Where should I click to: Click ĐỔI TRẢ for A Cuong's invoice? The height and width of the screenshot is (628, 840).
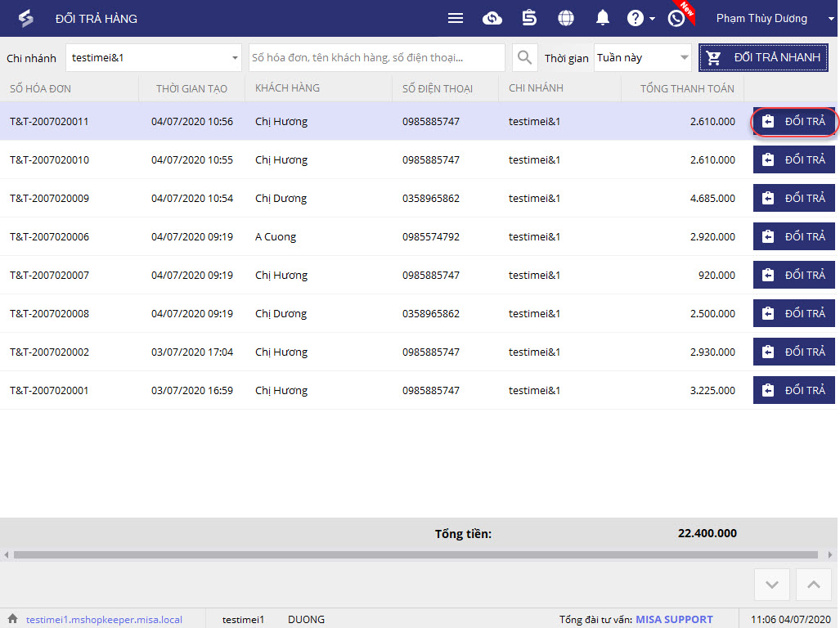pos(793,237)
